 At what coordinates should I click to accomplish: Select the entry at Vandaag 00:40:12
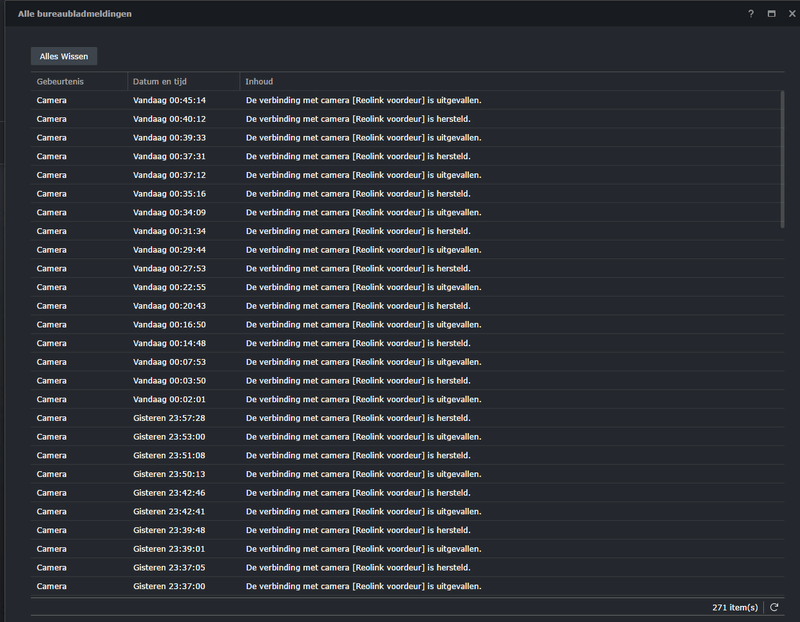coord(400,119)
